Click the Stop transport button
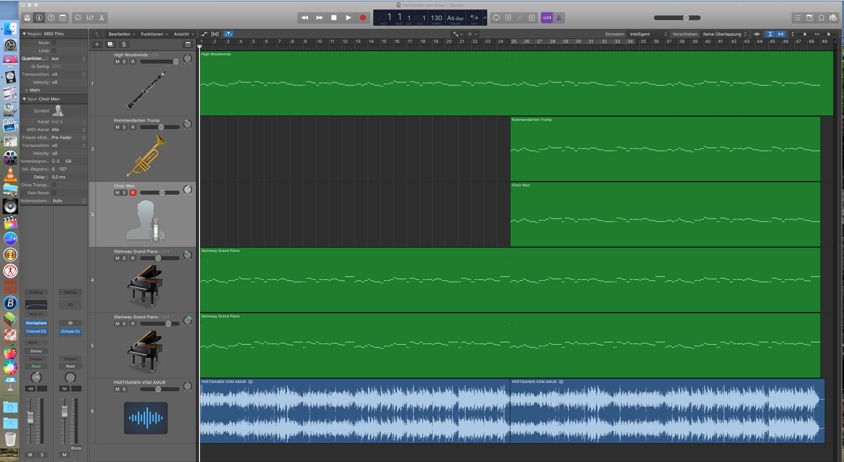The image size is (844, 462). tap(334, 18)
